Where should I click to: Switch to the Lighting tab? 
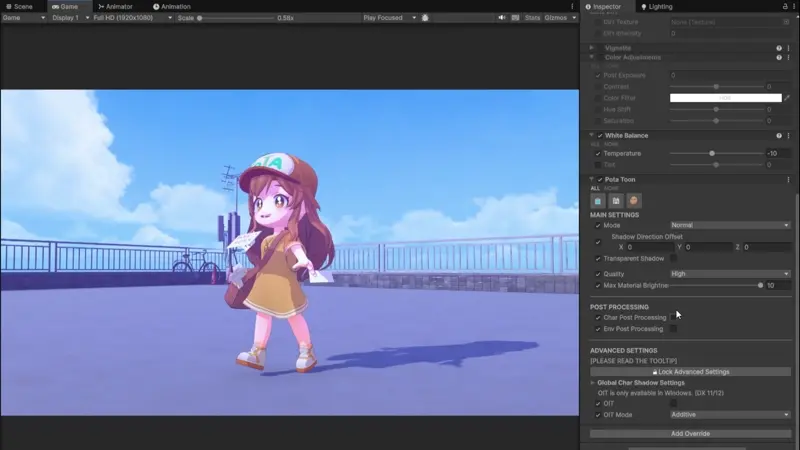tap(657, 7)
